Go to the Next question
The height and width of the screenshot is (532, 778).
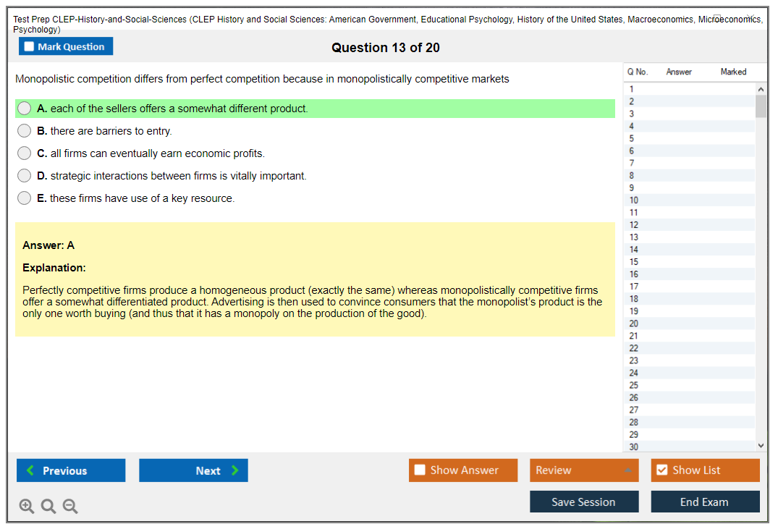coord(193,470)
